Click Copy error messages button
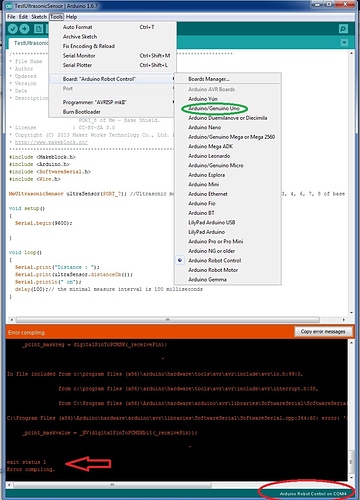This screenshot has height=500, width=360. click(323, 332)
